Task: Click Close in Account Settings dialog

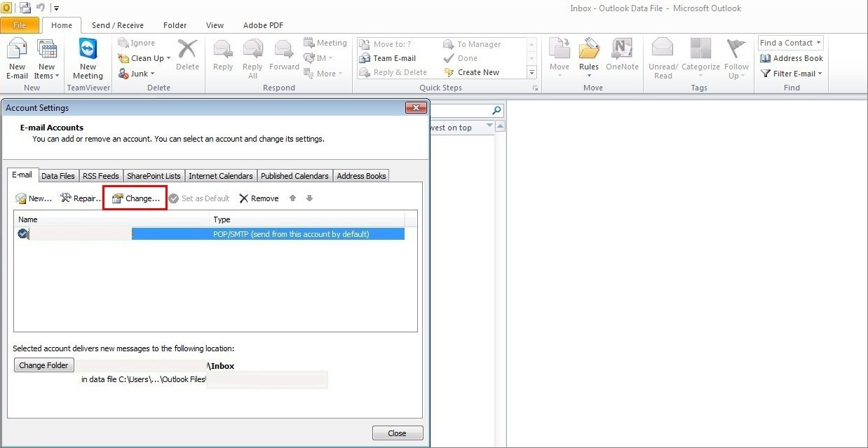Action: [398, 433]
